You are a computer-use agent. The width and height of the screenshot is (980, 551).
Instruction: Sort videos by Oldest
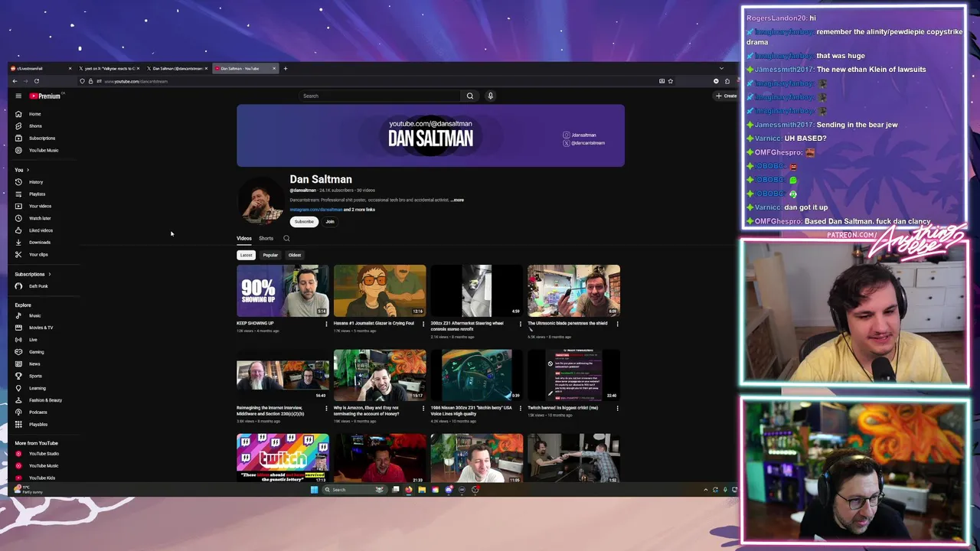click(295, 255)
